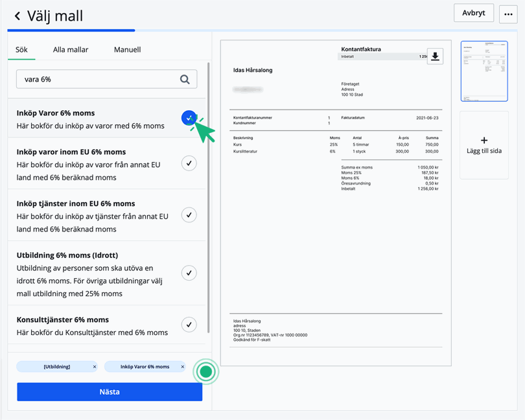Click the search field containing vara 6%

[97, 79]
